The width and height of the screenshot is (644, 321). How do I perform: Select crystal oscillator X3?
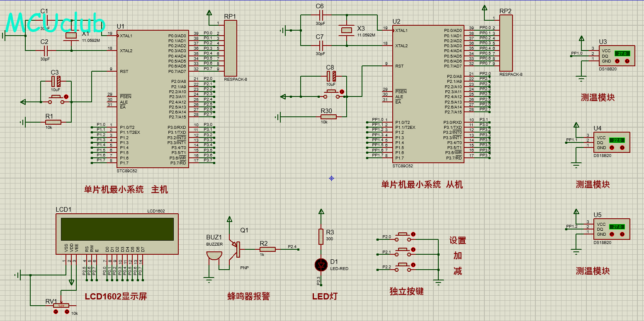[346, 30]
